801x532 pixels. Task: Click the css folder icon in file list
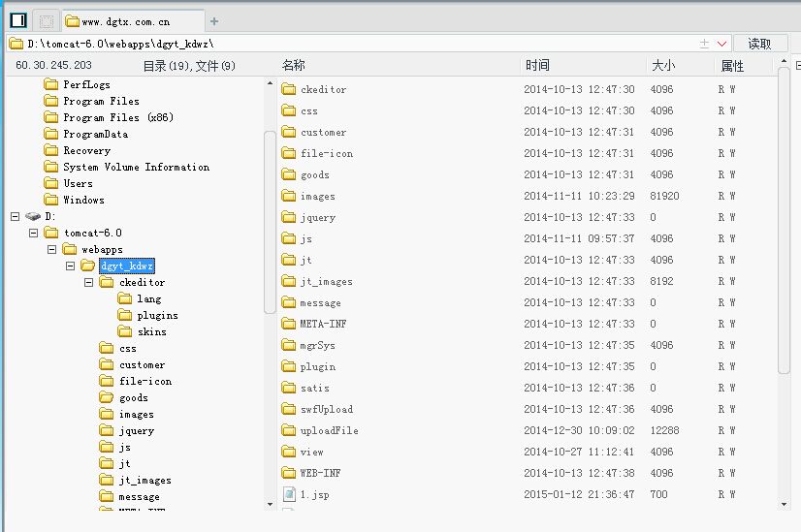point(289,110)
